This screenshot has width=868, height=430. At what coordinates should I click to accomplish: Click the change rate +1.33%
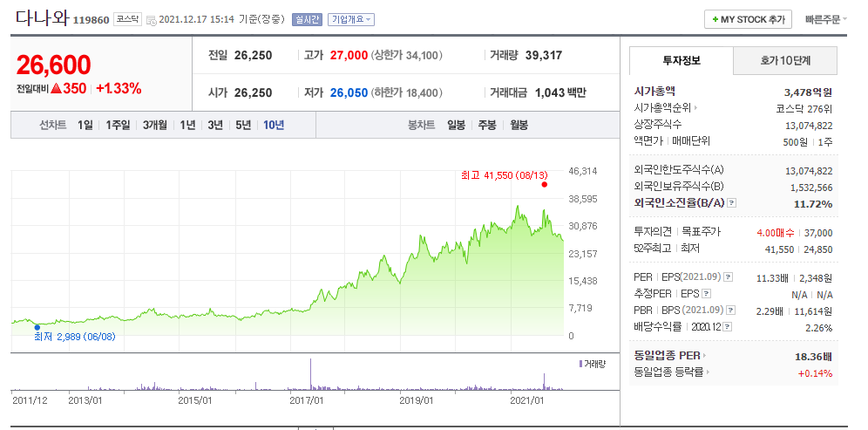[119, 88]
